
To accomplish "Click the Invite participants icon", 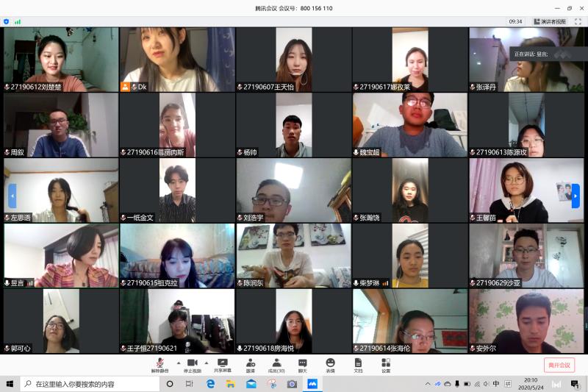I will click(251, 364).
